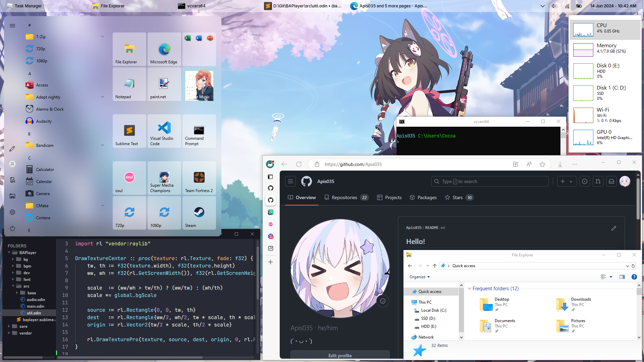Image resolution: width=644 pixels, height=362 pixels.
Task: Click Edge sidebar vertical tabs icon
Action: point(271,177)
